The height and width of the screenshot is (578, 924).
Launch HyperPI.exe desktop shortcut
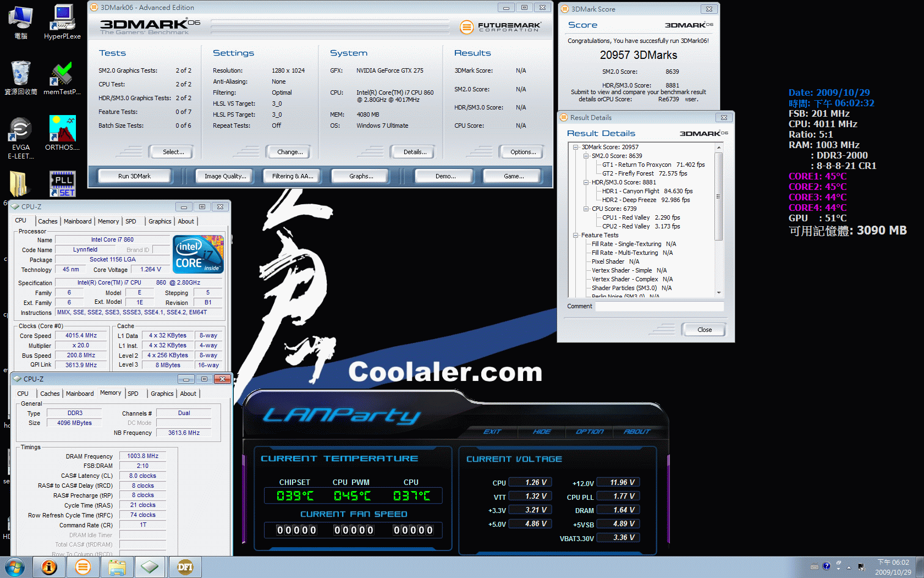[x=62, y=23]
